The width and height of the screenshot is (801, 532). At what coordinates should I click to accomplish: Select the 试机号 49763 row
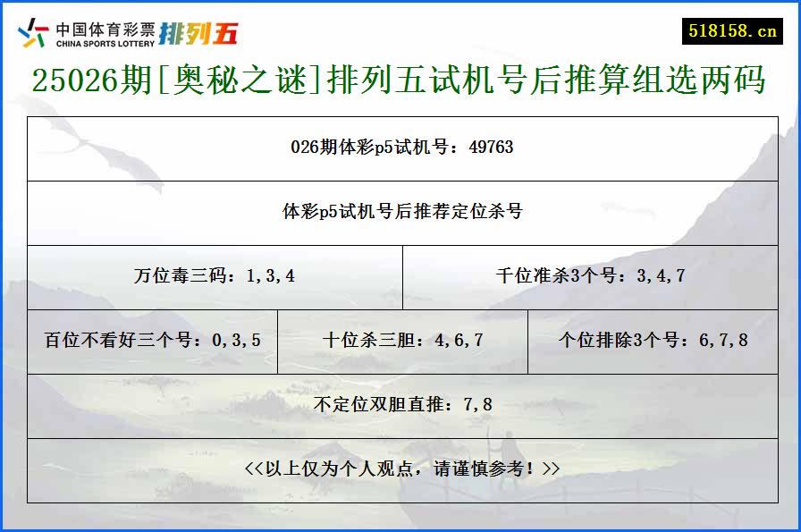click(400, 148)
